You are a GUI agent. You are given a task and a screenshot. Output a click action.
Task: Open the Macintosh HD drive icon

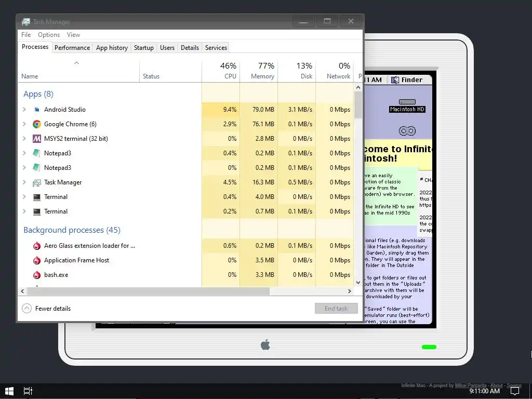coord(407,102)
